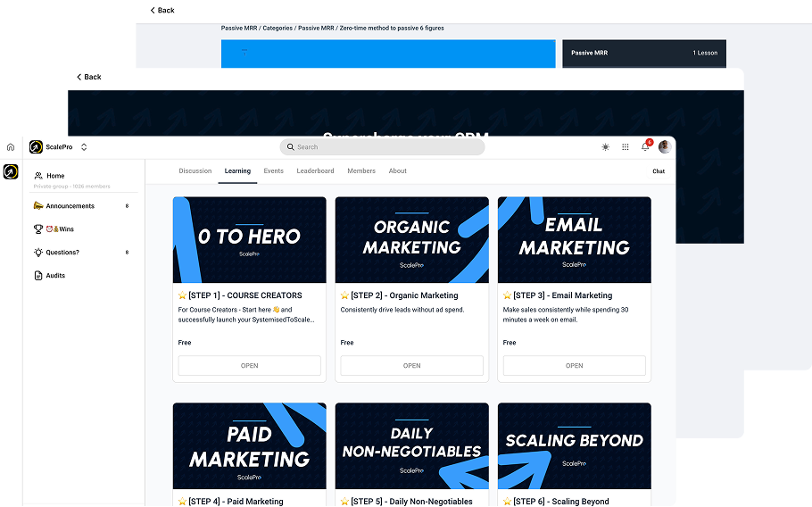Click the Free label on the Email Marketing card
The image size is (812, 507).
point(510,343)
